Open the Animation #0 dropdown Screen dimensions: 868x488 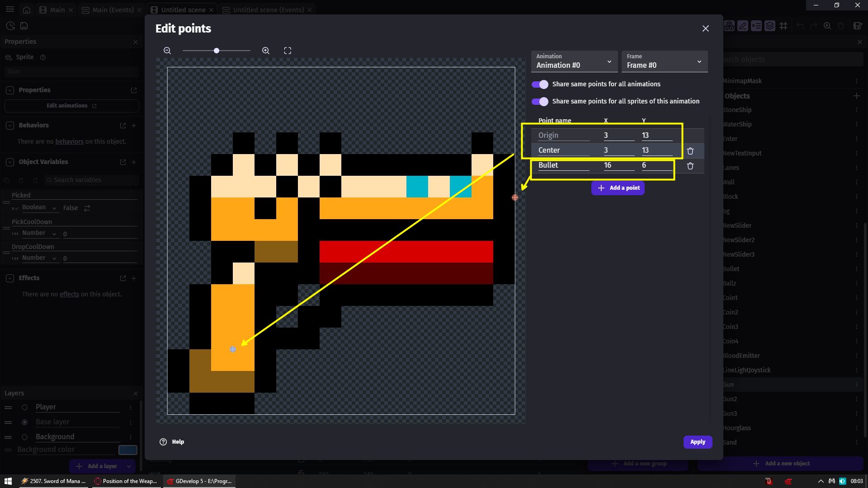click(x=574, y=61)
